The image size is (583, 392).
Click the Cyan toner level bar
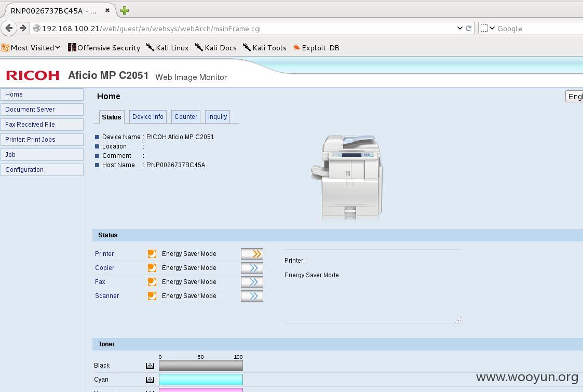(x=201, y=380)
